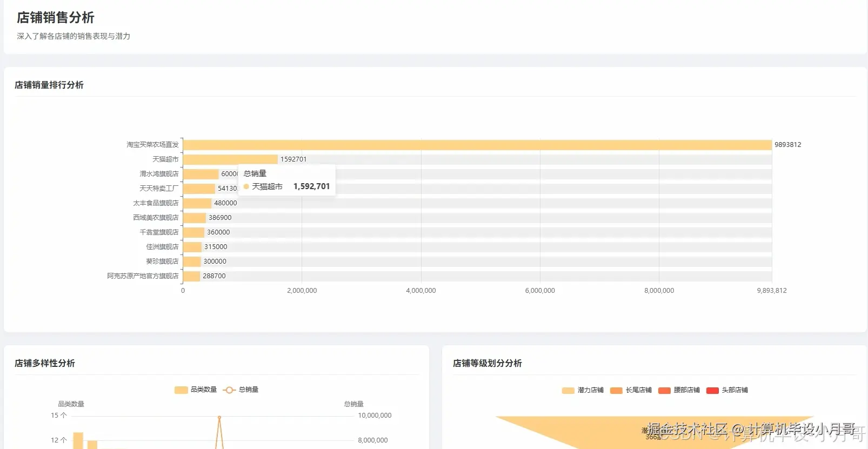Toggle the 潜力店铺 legend entry

[583, 390]
